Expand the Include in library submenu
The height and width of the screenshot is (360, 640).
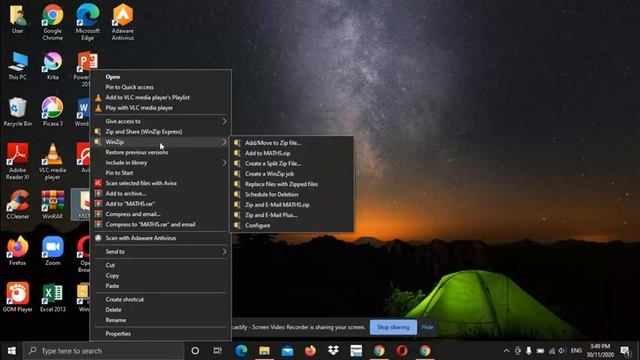coord(161,162)
